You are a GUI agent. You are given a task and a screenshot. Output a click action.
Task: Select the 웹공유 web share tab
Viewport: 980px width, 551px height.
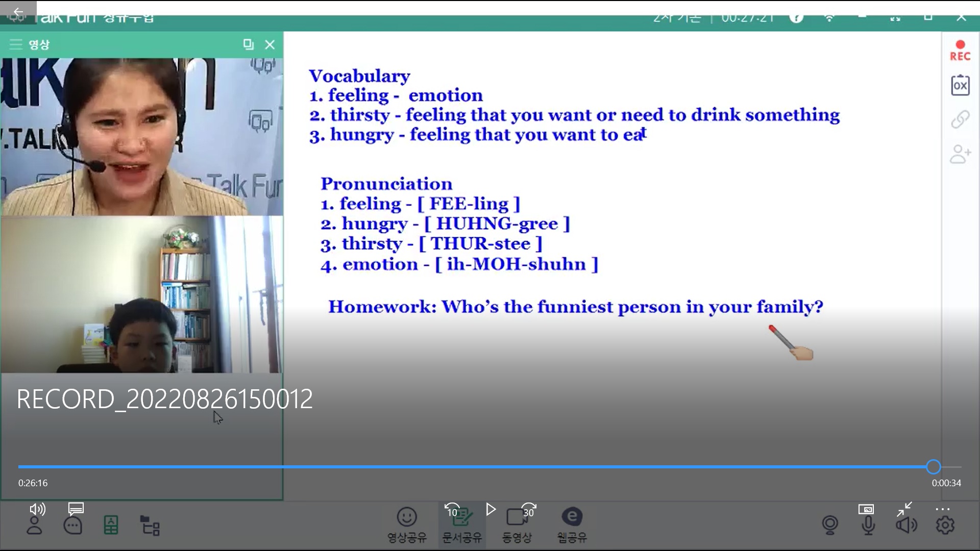(572, 524)
